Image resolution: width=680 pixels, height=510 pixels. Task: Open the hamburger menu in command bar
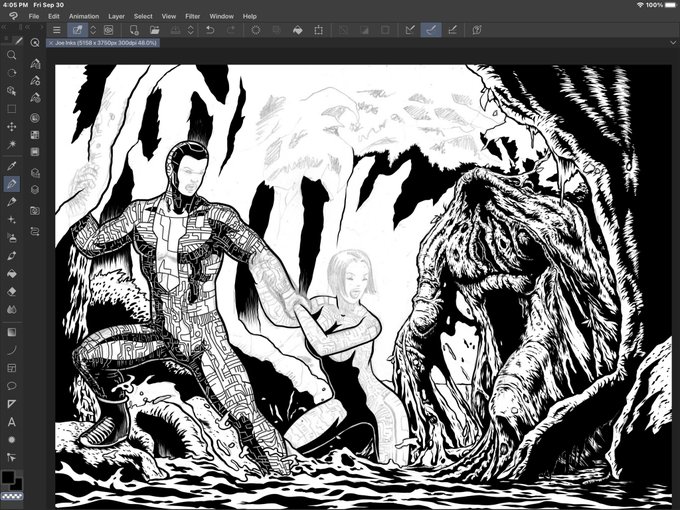click(57, 30)
